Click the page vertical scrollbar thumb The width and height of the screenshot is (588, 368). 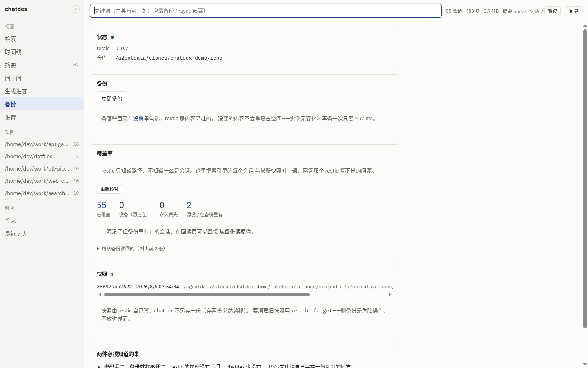585,179
